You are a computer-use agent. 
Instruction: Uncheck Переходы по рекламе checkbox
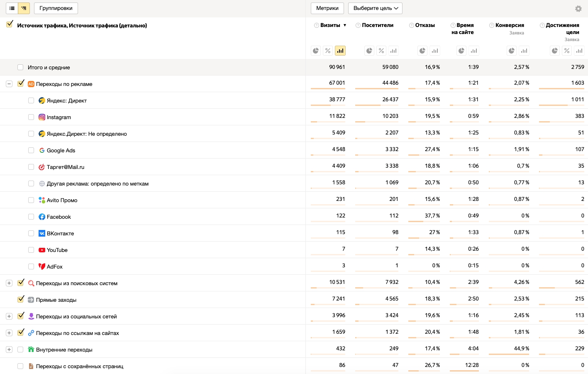click(21, 83)
